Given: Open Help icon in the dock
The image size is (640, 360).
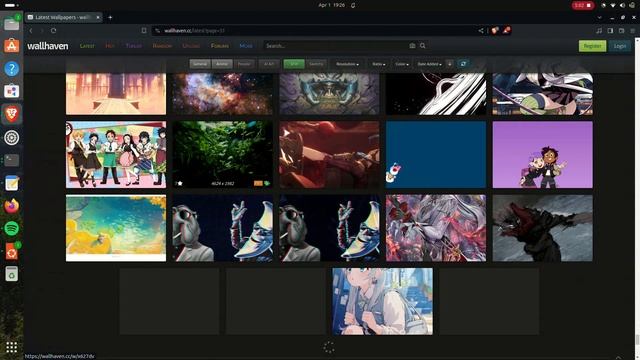Looking at the screenshot, I should 11,69.
